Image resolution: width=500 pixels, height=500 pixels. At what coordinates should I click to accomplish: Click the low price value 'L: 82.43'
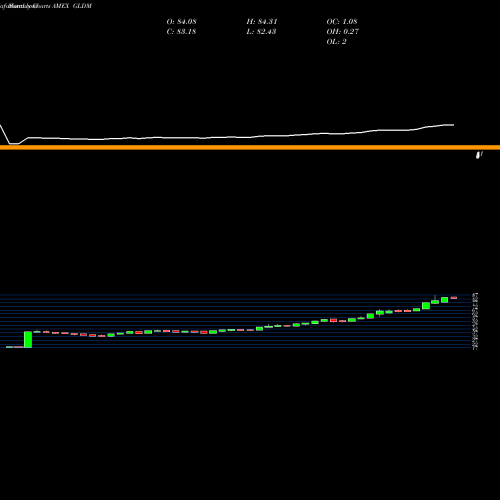coord(261,32)
